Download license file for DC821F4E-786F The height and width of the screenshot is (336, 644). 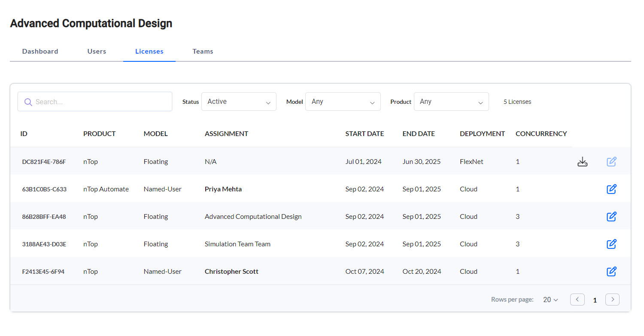tap(582, 162)
